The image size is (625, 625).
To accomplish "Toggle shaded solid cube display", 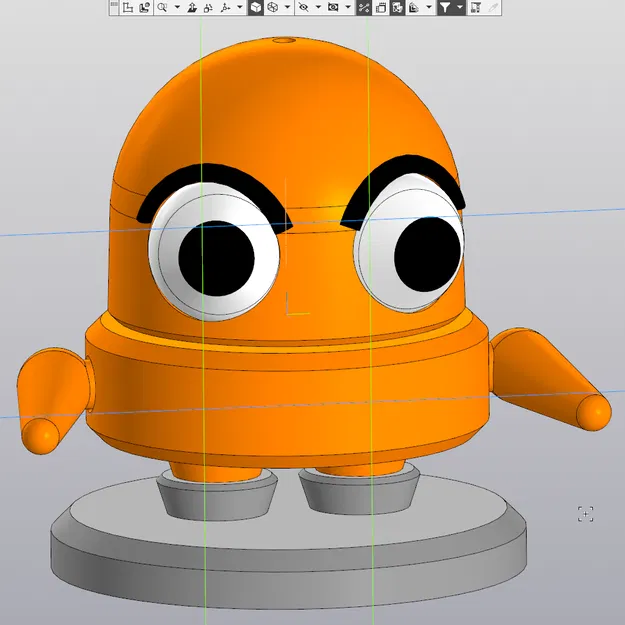I will click(x=256, y=7).
